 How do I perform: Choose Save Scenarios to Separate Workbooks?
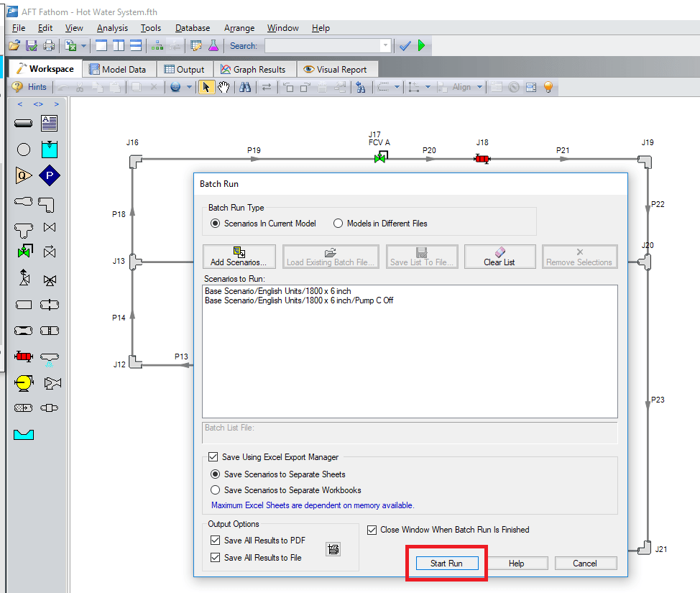pos(286,489)
